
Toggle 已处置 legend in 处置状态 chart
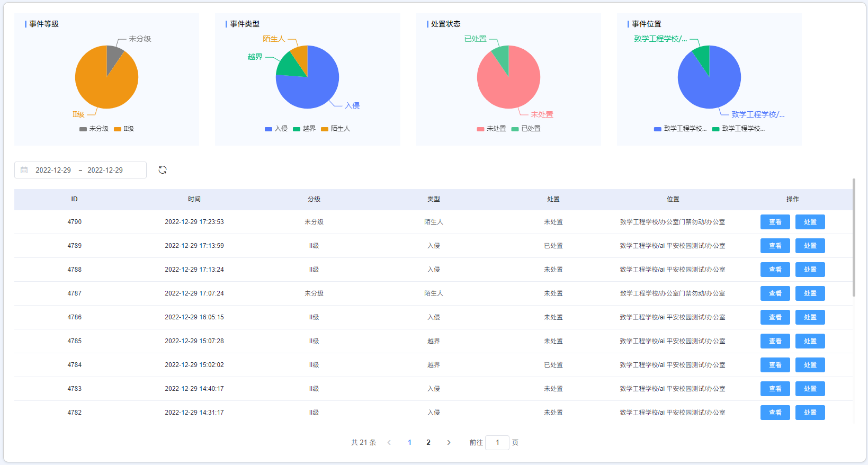pyautogui.click(x=526, y=129)
